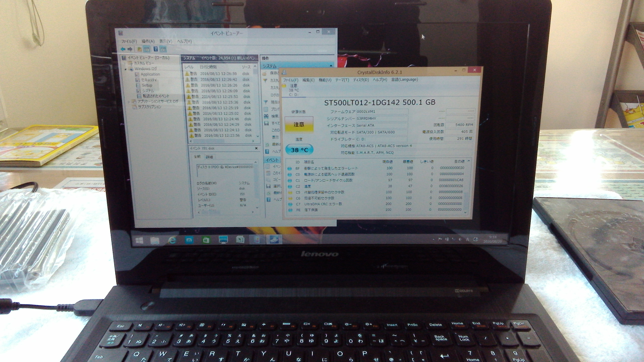Viewport: 644px width, 362px height.
Task: Sort events by 日付と時刻 column header
Action: [208, 67]
